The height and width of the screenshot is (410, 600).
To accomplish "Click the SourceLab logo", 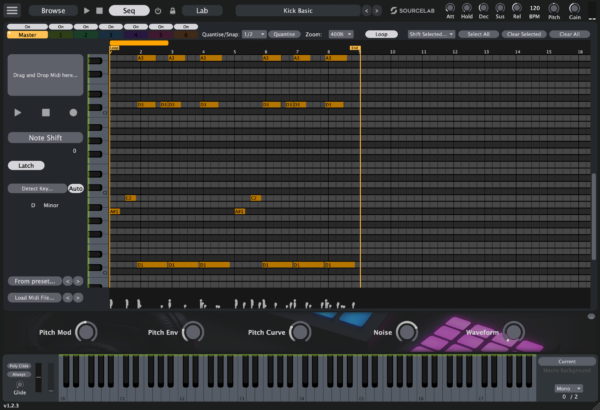I will [x=412, y=11].
